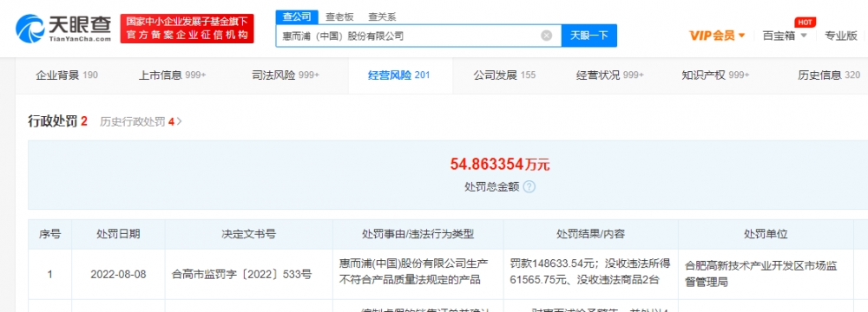Click the 处罚事由/违法行为类型 column header
This screenshot has width=868, height=312.
tap(418, 234)
